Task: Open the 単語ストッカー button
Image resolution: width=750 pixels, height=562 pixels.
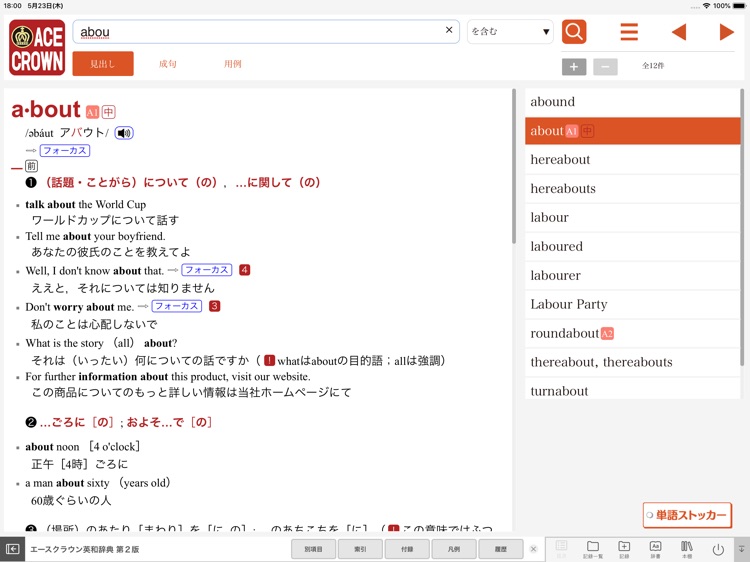Action: [687, 515]
